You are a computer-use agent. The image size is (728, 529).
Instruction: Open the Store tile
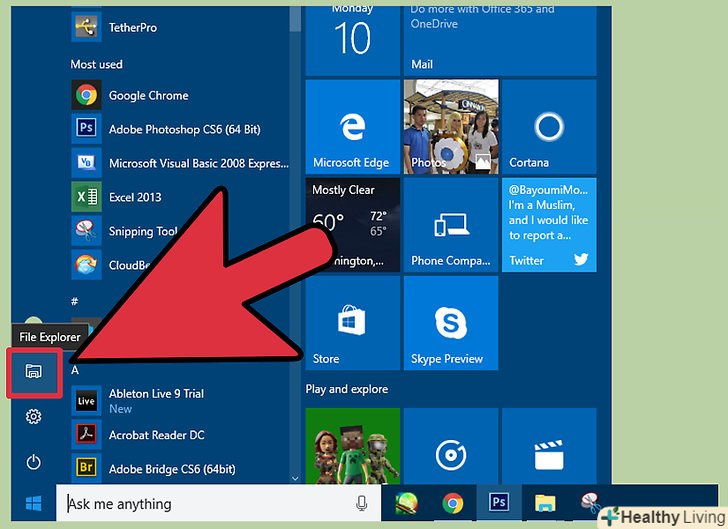[352, 323]
